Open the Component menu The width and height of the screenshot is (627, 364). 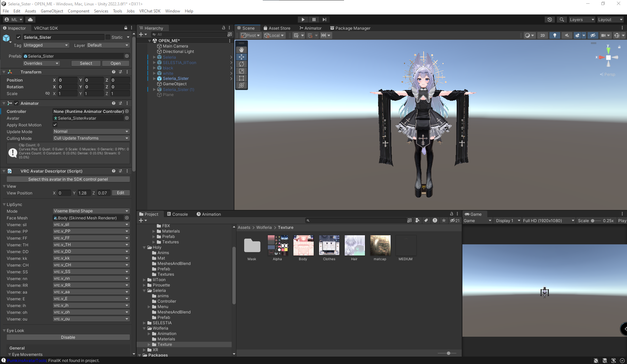78,11
